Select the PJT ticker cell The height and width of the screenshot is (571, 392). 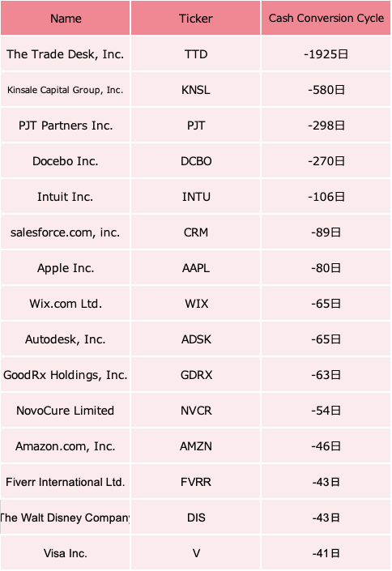[196, 126]
